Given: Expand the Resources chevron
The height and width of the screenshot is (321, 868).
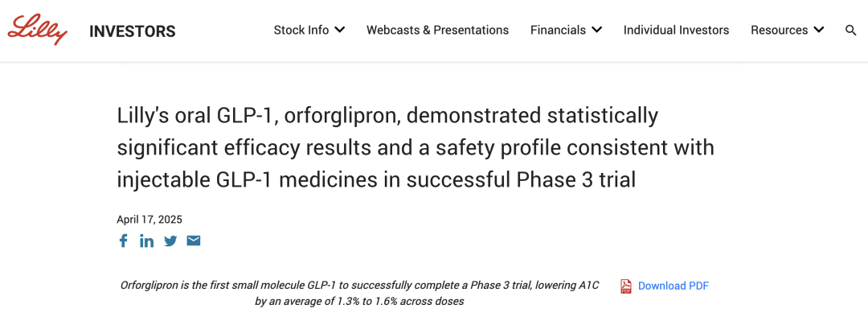Looking at the screenshot, I should pos(819,30).
